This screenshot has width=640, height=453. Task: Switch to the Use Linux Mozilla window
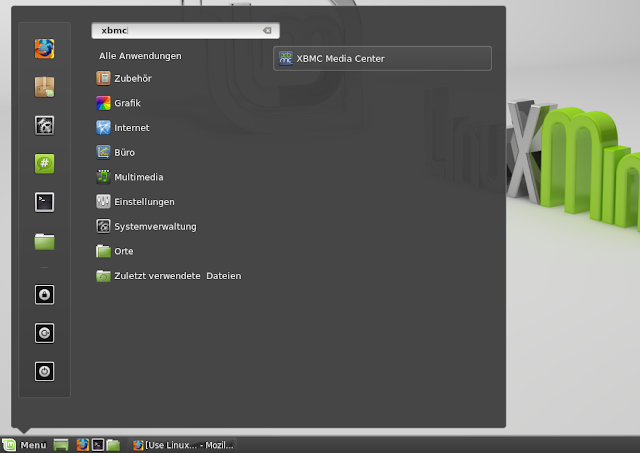coord(183,445)
